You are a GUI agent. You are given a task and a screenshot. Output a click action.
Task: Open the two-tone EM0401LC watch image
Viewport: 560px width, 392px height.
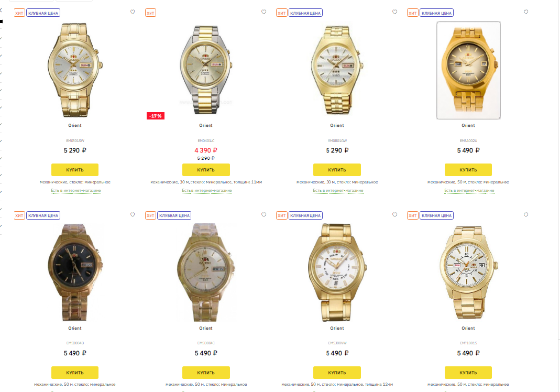(206, 70)
